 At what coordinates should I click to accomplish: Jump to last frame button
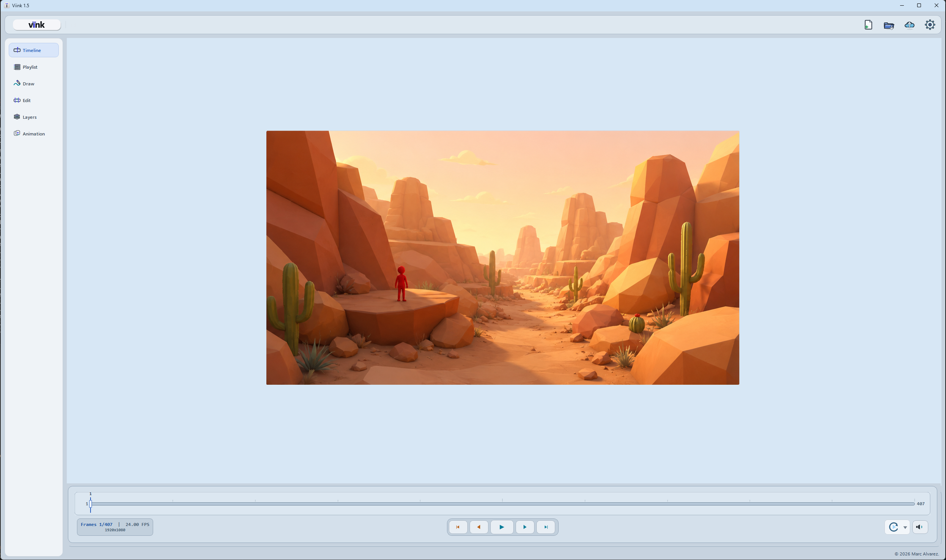546,527
